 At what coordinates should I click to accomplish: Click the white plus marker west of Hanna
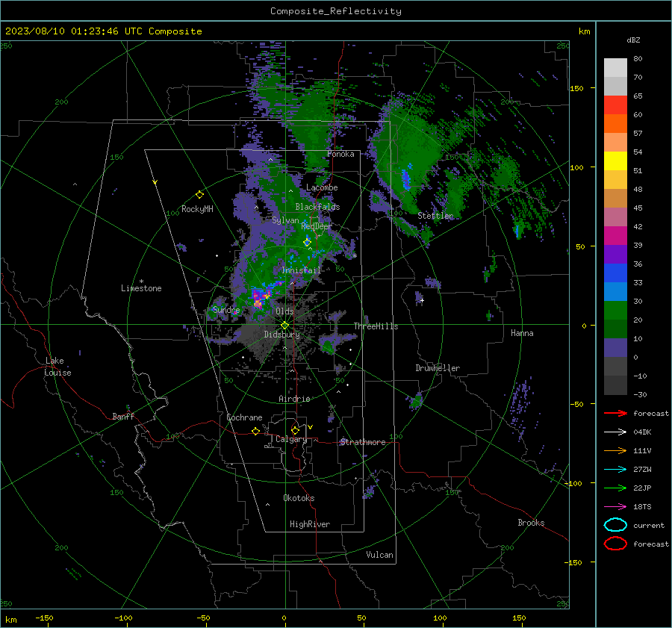422,300
